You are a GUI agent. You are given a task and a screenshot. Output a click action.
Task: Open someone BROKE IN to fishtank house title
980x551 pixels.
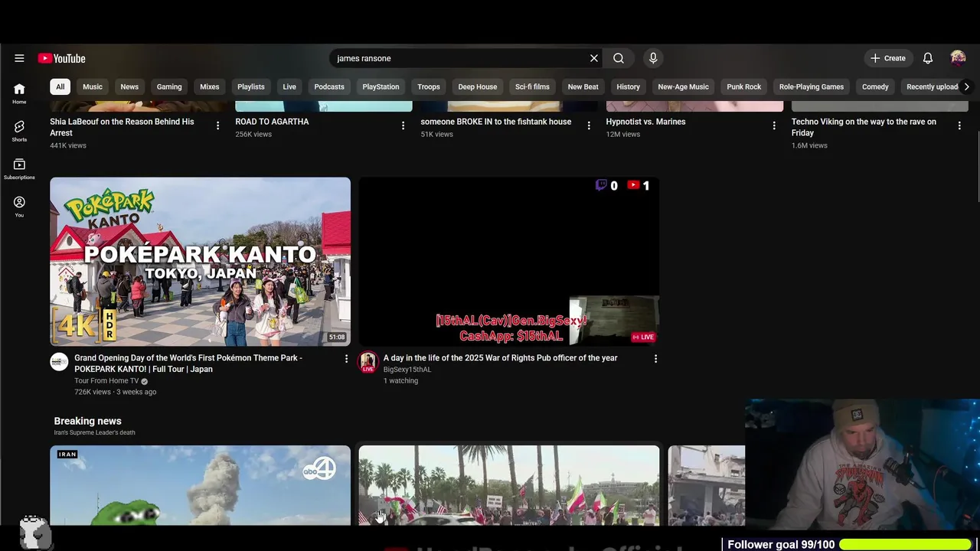tap(496, 122)
